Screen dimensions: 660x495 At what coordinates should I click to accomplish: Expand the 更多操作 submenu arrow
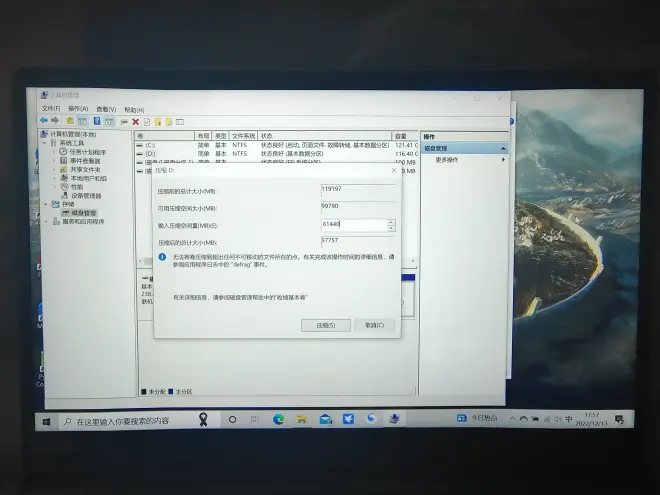click(503, 160)
